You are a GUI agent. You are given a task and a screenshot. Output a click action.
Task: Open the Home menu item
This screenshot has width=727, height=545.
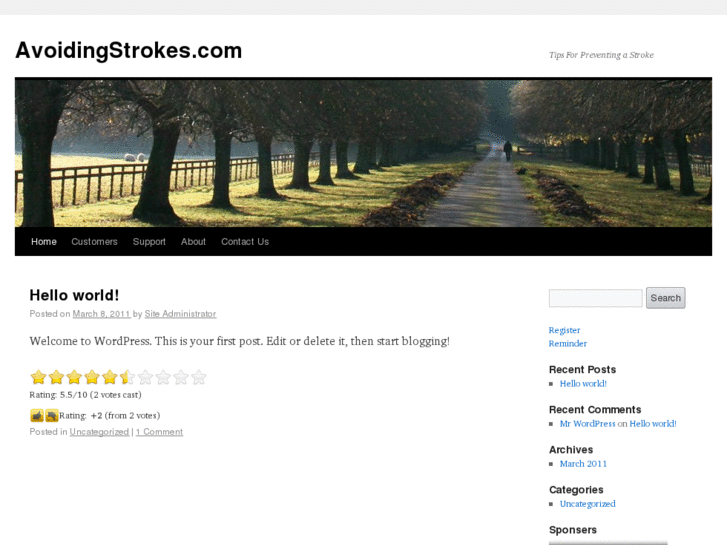(x=44, y=242)
